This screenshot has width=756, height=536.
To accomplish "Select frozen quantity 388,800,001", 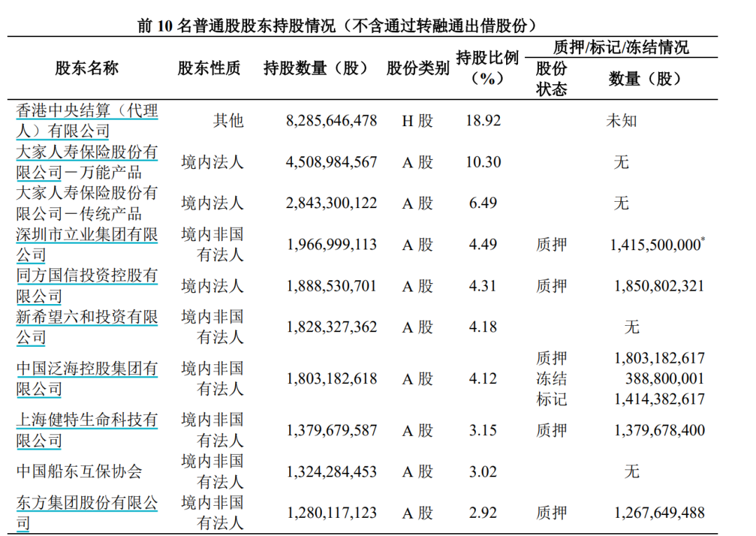I will (666, 379).
